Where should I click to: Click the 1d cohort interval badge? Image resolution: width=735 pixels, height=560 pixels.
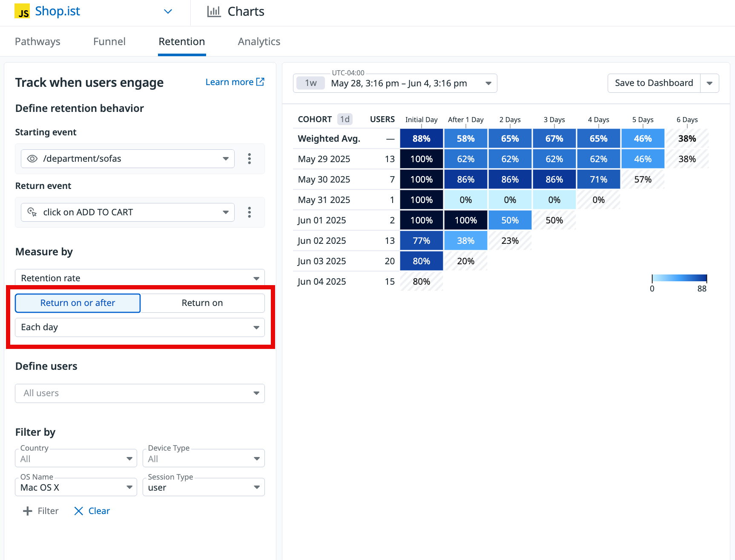[345, 119]
